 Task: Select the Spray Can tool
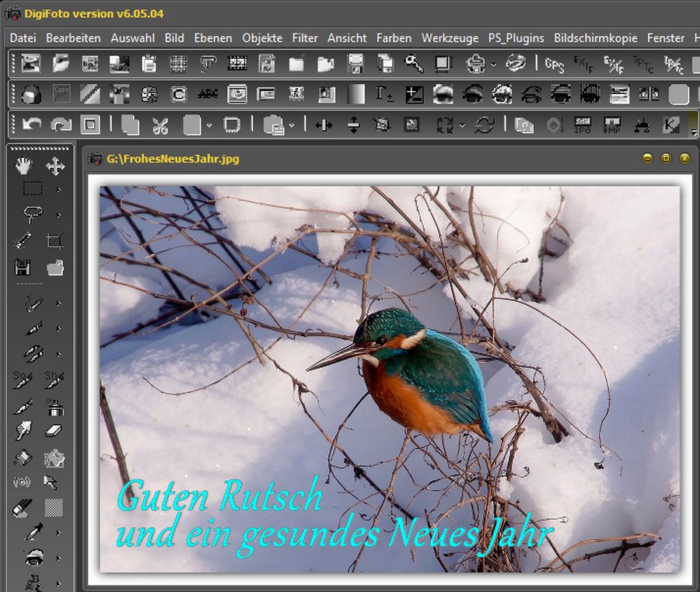54,406
